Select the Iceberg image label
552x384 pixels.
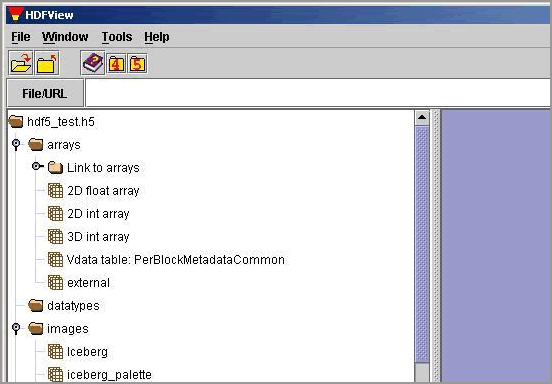point(87,352)
